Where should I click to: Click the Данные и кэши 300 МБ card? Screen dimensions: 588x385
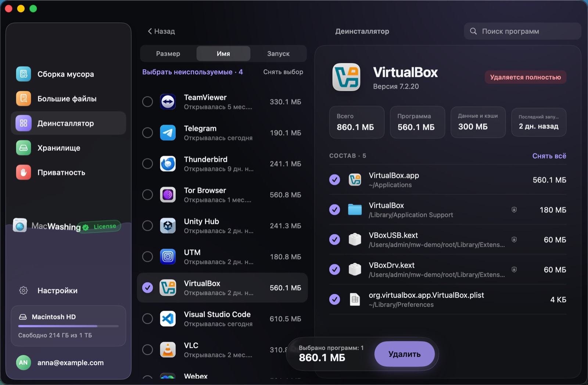tap(478, 122)
